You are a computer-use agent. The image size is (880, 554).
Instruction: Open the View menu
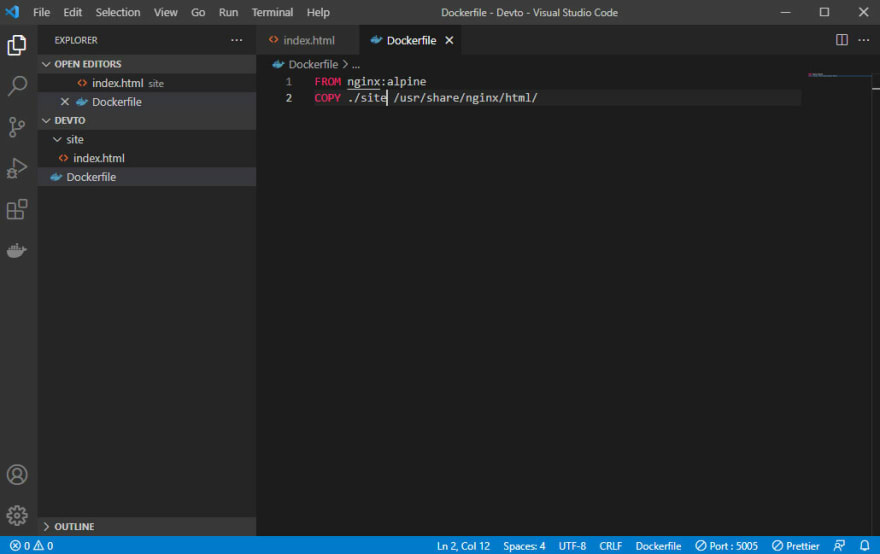[x=166, y=12]
